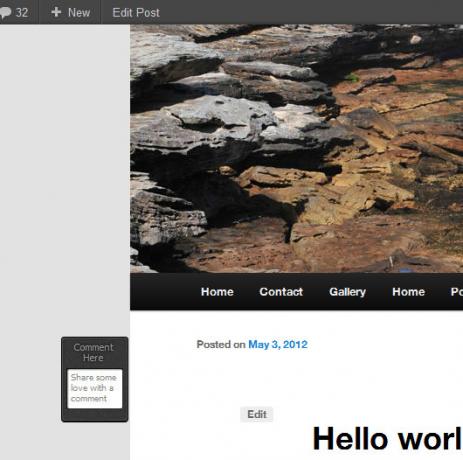Open the New content menu

click(x=70, y=12)
